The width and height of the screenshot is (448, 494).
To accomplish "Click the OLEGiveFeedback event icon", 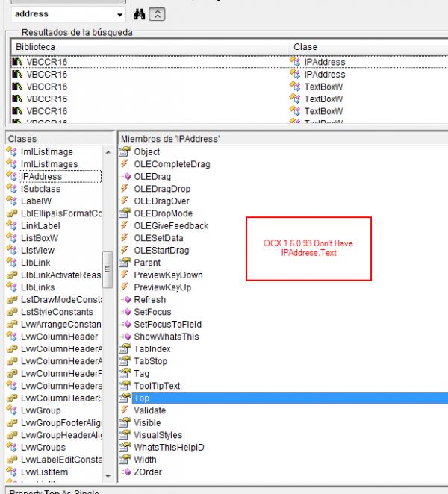I will coord(125,226).
